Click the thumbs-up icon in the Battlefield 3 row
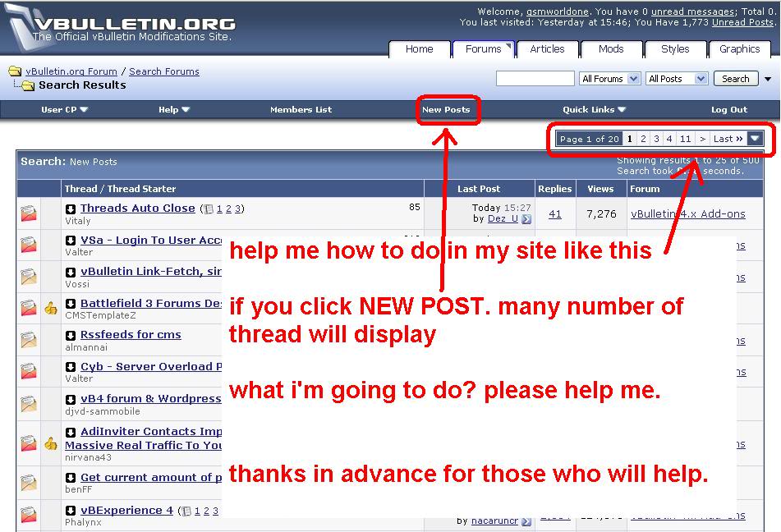This screenshot has height=532, width=781. click(51, 309)
